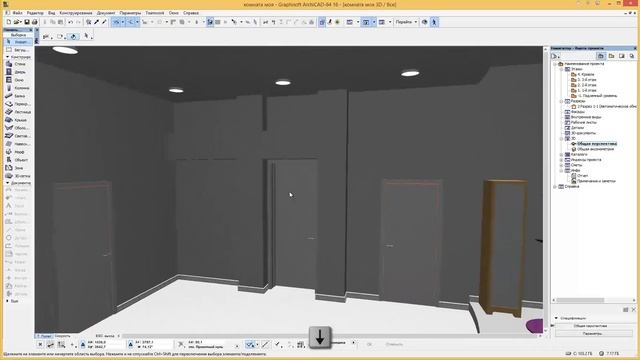Open the Teamwork menu
The height and width of the screenshot is (360, 640).
[155, 13]
